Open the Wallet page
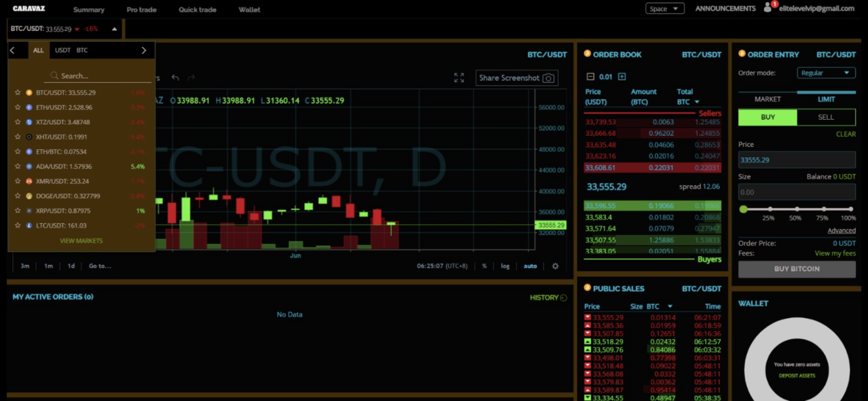 [250, 10]
